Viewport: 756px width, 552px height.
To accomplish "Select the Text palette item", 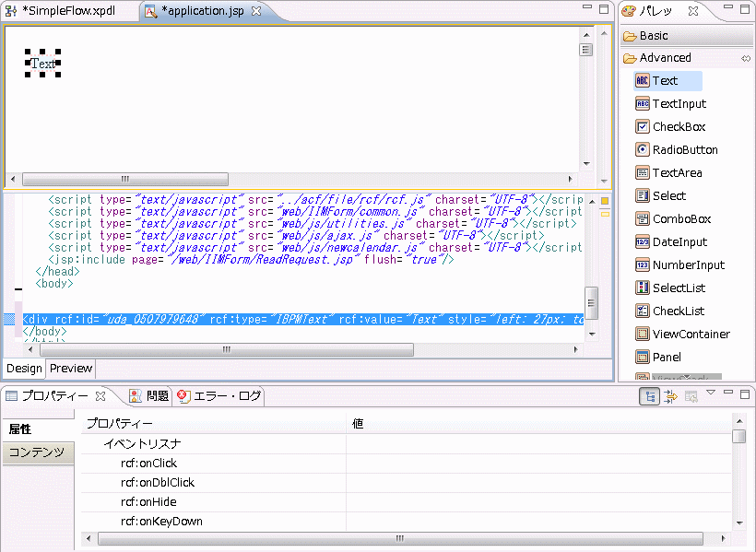I will pyautogui.click(x=665, y=81).
